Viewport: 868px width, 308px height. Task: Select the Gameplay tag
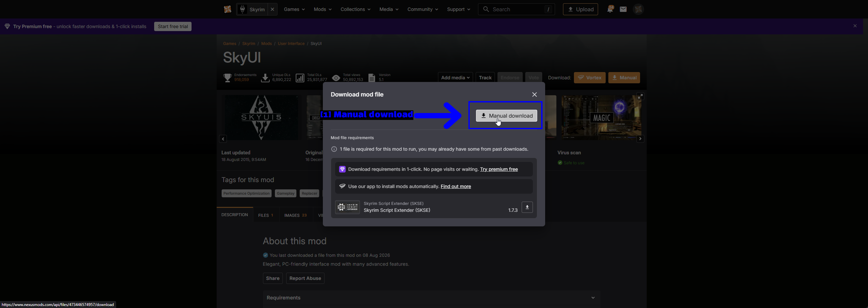[285, 193]
